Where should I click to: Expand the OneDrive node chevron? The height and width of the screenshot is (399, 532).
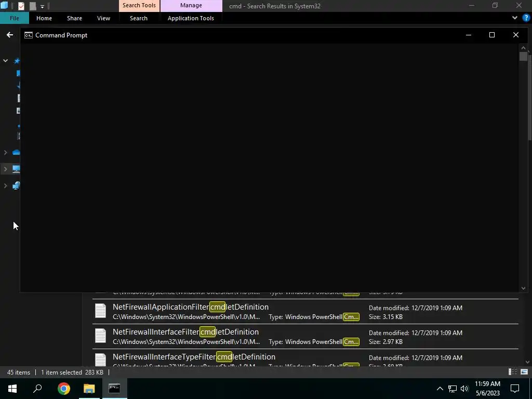coord(5,152)
